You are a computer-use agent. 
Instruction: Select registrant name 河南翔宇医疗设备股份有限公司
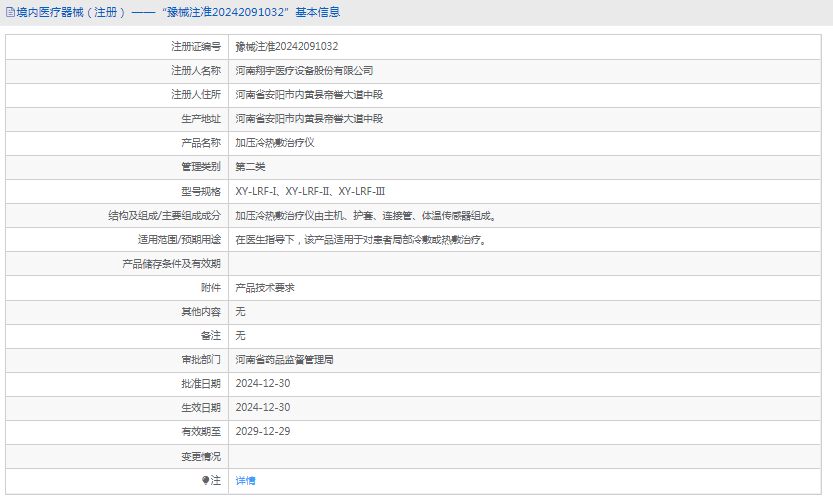(x=304, y=71)
